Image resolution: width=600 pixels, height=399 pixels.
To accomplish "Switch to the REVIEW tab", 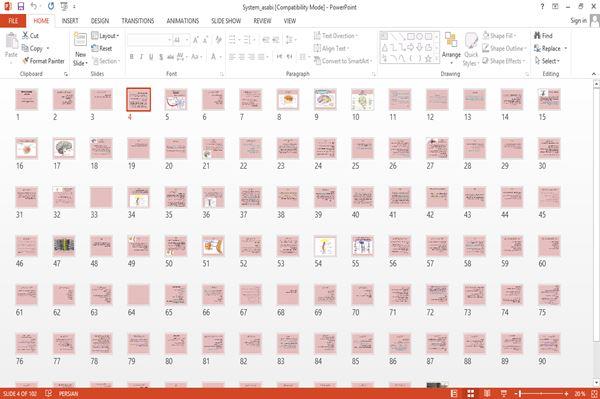I will (262, 21).
